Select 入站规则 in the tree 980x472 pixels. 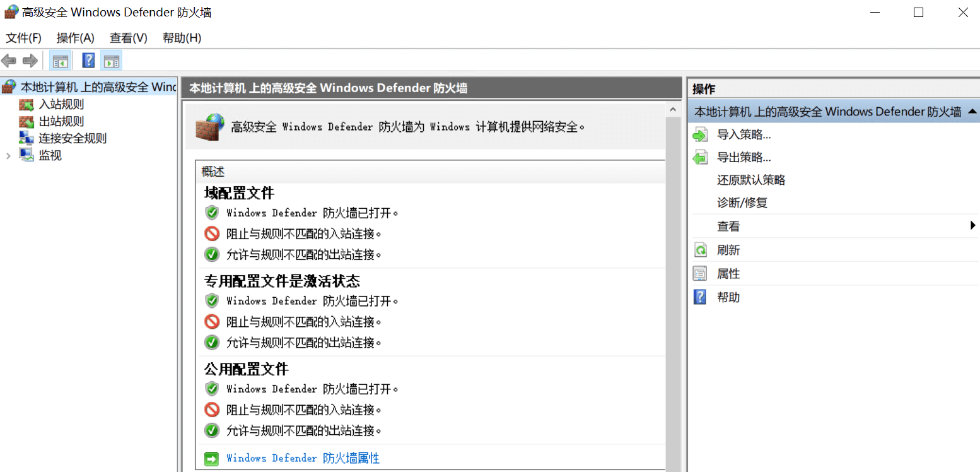point(61,105)
